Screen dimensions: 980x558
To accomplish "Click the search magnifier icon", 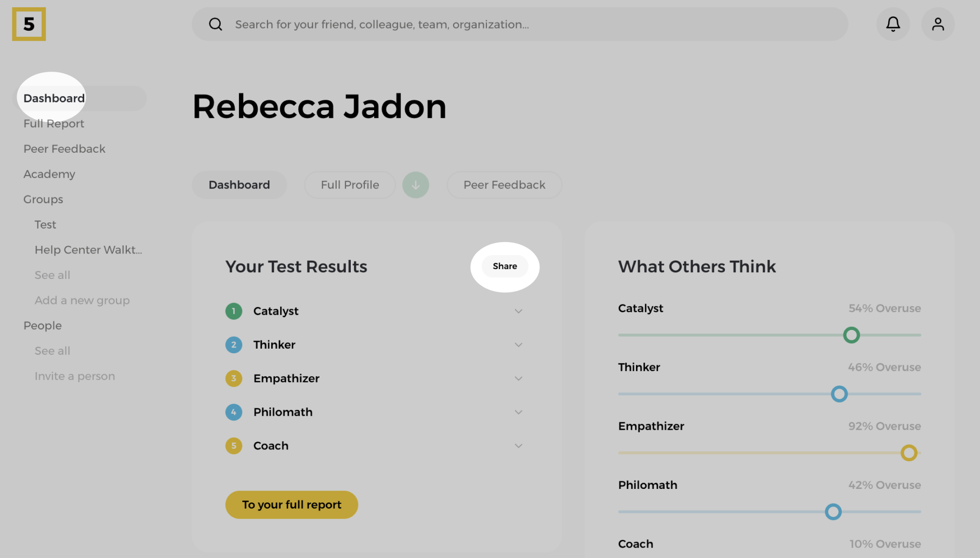I will pos(216,24).
